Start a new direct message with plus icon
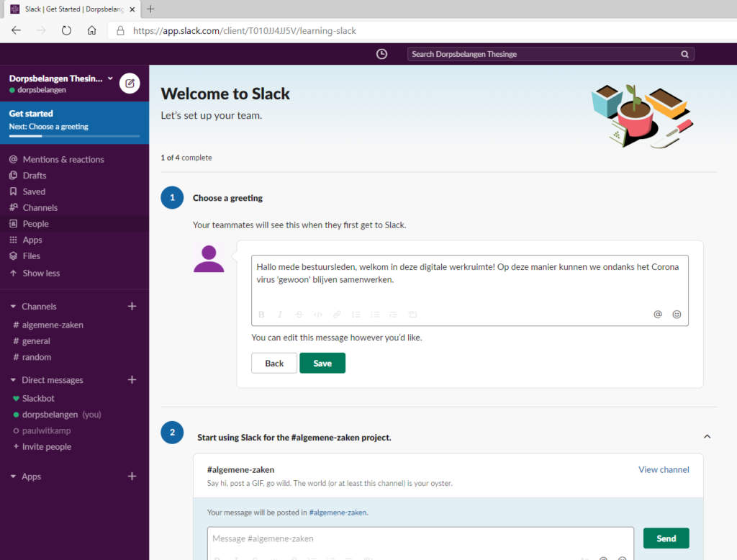Viewport: 737px width, 560px height. pos(132,379)
